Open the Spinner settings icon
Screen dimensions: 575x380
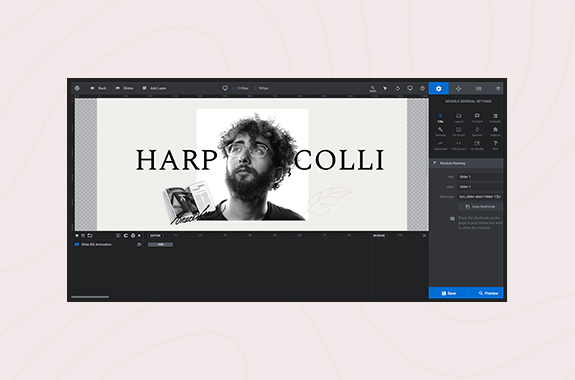477,132
